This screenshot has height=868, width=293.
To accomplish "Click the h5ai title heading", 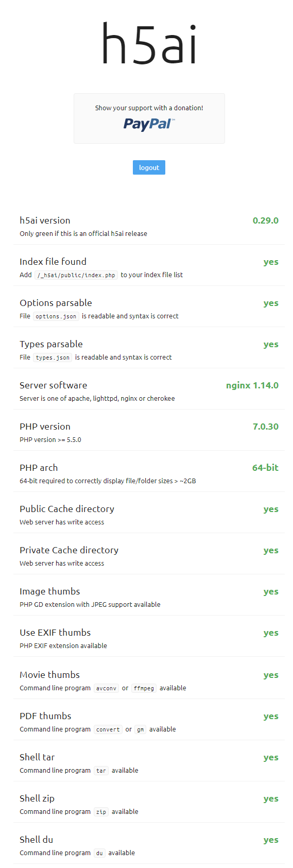I will [149, 44].
